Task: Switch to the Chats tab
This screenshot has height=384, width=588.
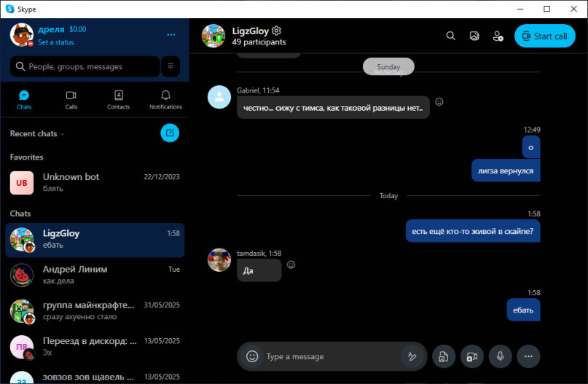Action: click(x=24, y=100)
